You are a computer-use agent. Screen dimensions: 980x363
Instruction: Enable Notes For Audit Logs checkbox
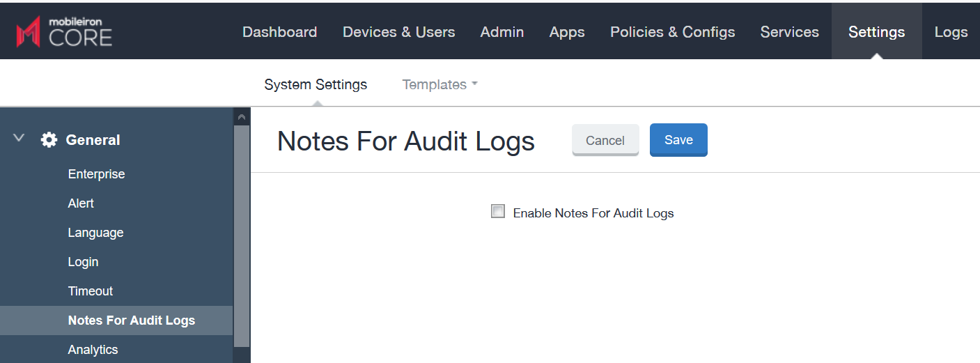[498, 212]
